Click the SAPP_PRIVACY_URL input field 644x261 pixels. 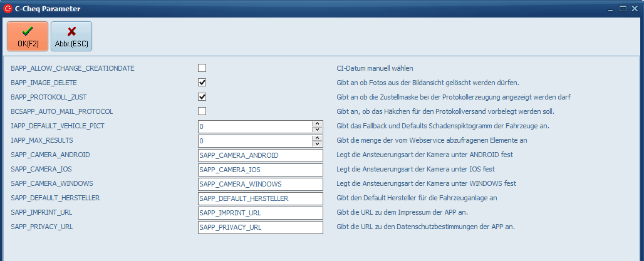260,227
